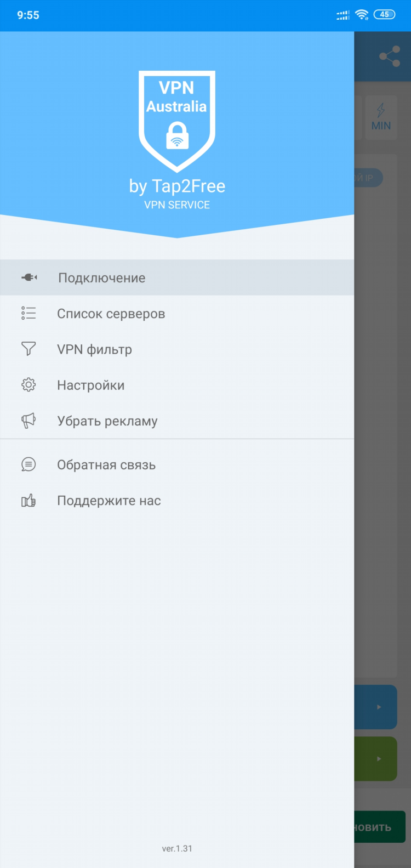The image size is (411, 868).
Task: Open Список серверов menu entry
Action: [x=177, y=314]
